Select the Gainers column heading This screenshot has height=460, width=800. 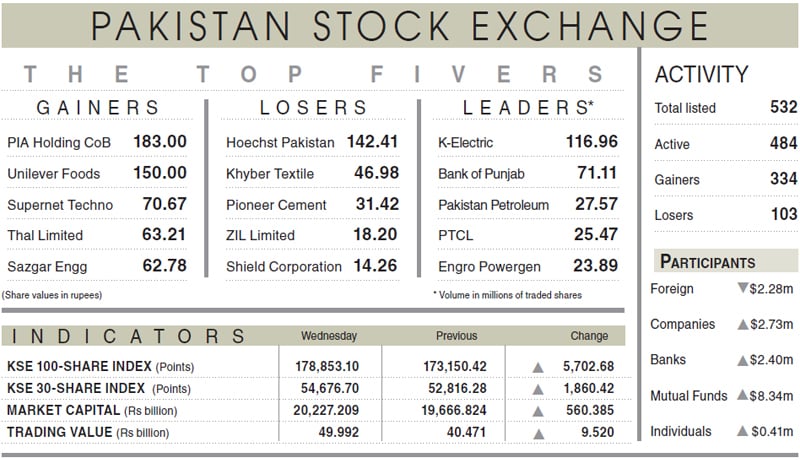[98, 108]
